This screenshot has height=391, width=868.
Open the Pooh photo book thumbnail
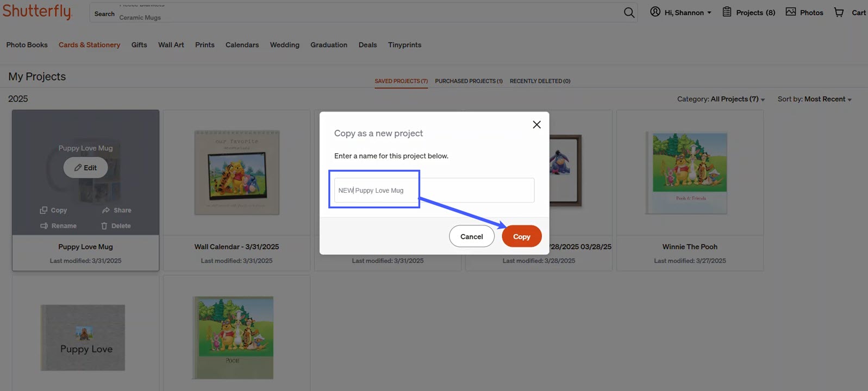pyautogui.click(x=234, y=337)
